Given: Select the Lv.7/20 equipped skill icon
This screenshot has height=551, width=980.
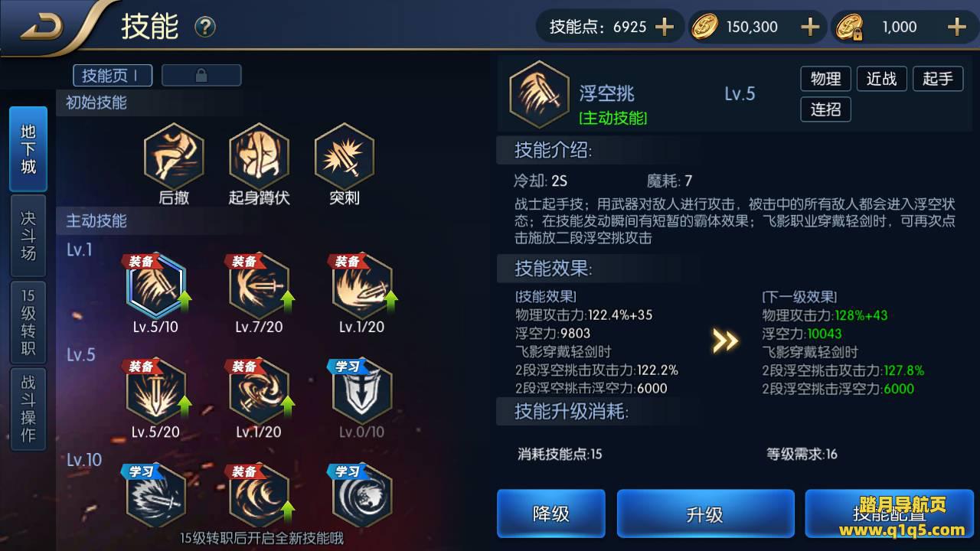Looking at the screenshot, I should pos(260,286).
